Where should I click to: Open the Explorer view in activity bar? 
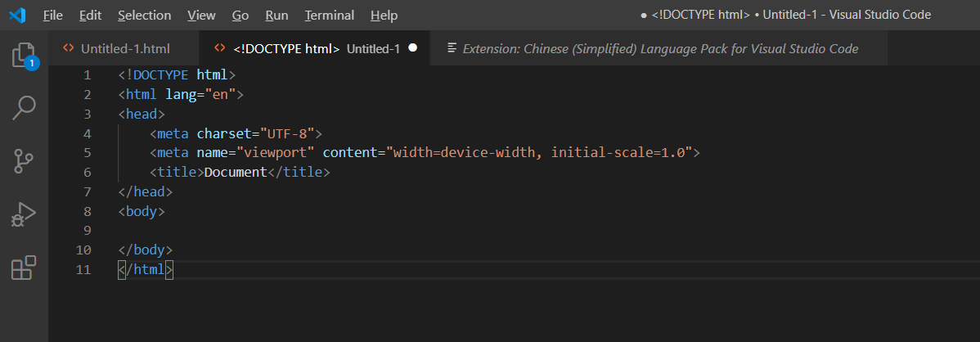click(x=24, y=55)
